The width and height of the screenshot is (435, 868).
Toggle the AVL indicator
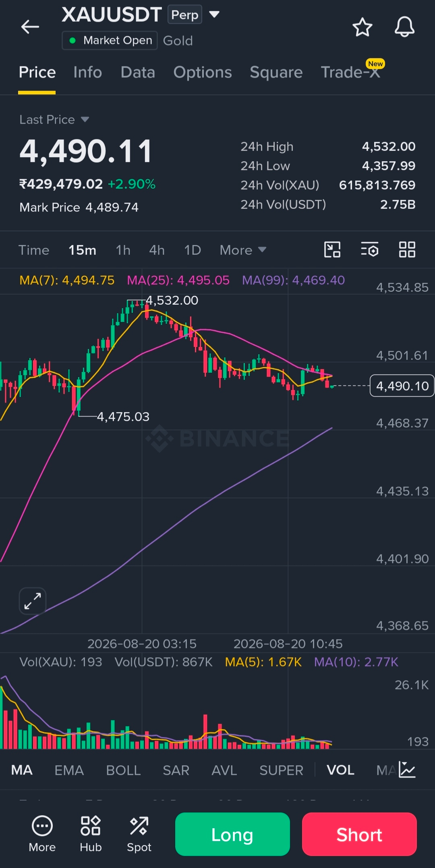224,770
